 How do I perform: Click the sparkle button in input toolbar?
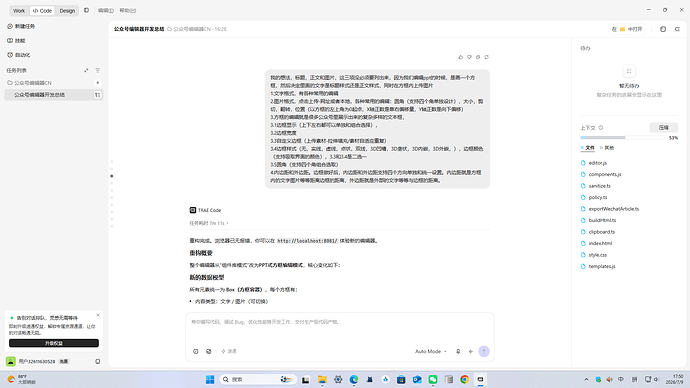click(x=229, y=351)
